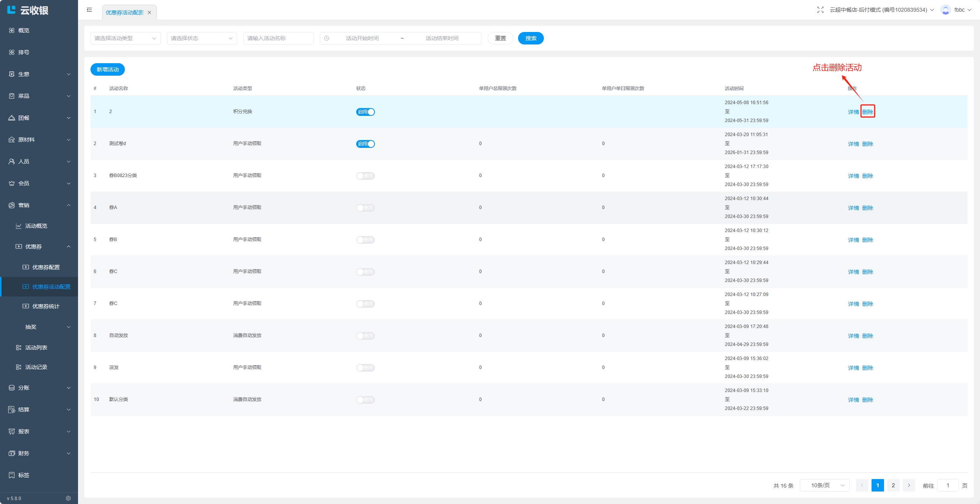Click the clock icon in date range

[x=327, y=38]
